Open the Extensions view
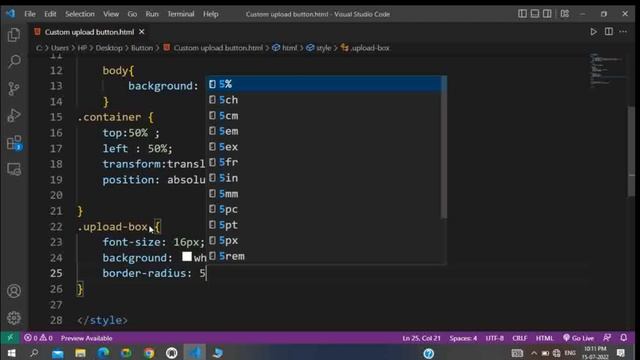This screenshot has width=640, height=360. tap(14, 142)
